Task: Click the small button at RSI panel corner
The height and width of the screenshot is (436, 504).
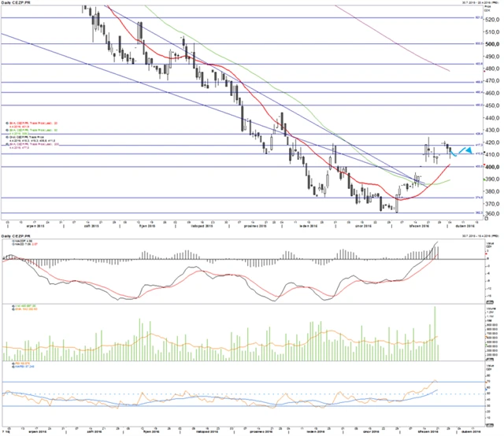Action: click(x=490, y=426)
